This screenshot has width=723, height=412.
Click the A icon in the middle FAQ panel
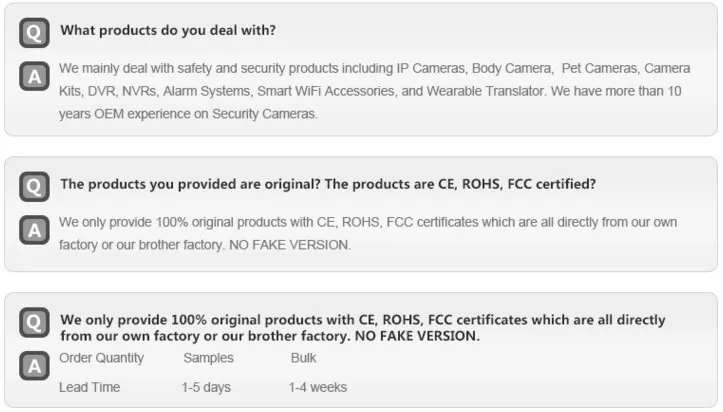click(x=34, y=229)
